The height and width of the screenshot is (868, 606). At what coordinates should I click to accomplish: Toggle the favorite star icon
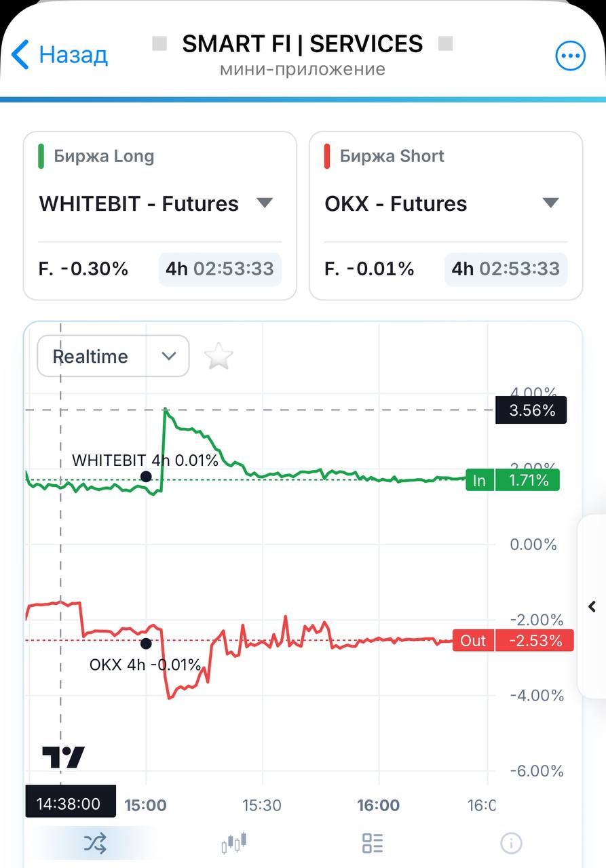pos(219,356)
